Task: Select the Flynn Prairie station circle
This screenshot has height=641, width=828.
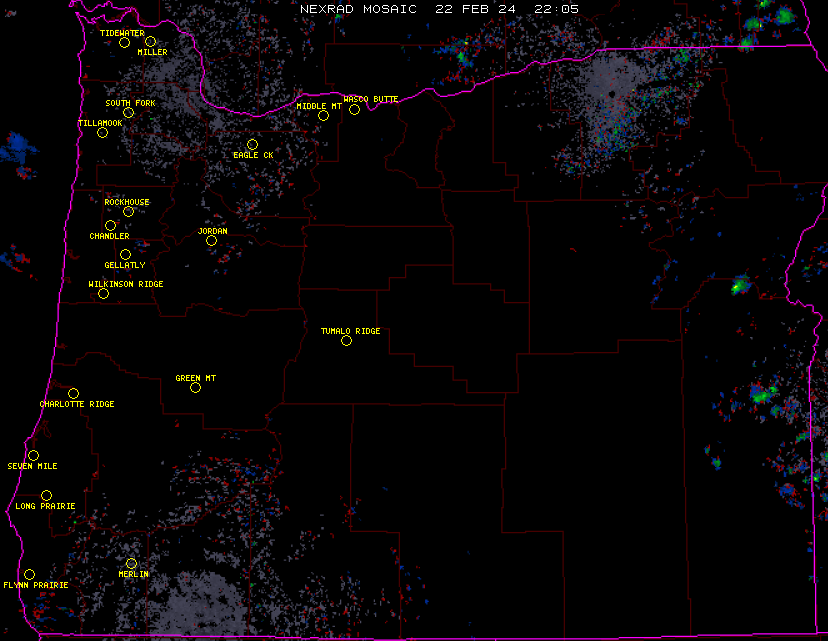Action: pos(29,574)
